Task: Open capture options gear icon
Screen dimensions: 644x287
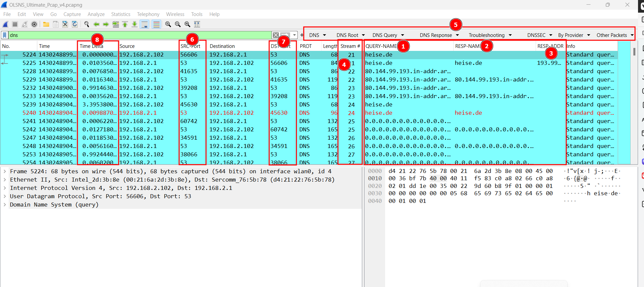Action: (x=34, y=24)
